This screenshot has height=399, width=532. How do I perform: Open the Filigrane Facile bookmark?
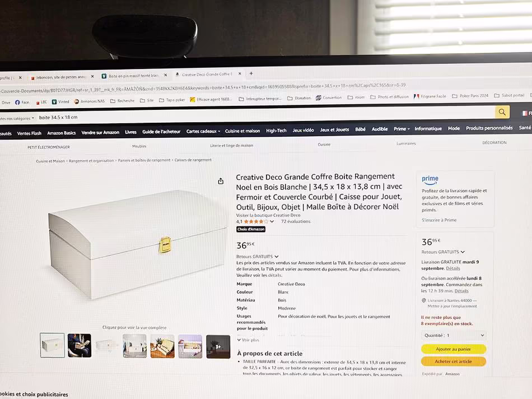coord(430,96)
